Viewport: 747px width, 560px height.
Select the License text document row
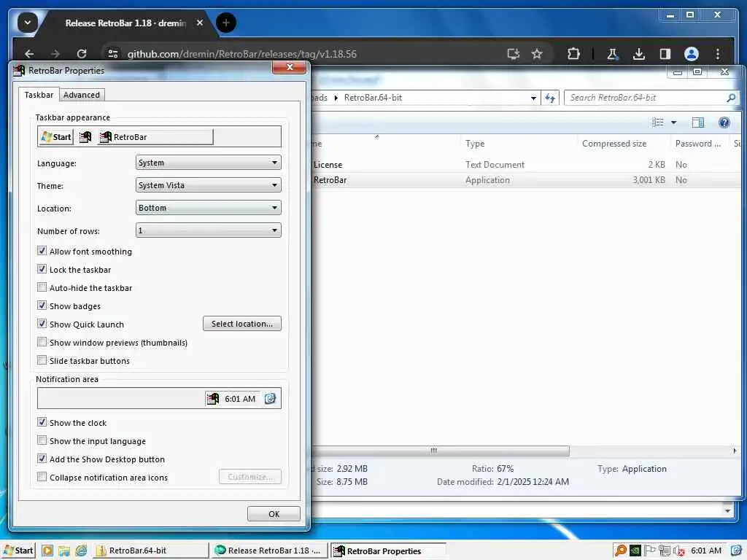(527, 164)
